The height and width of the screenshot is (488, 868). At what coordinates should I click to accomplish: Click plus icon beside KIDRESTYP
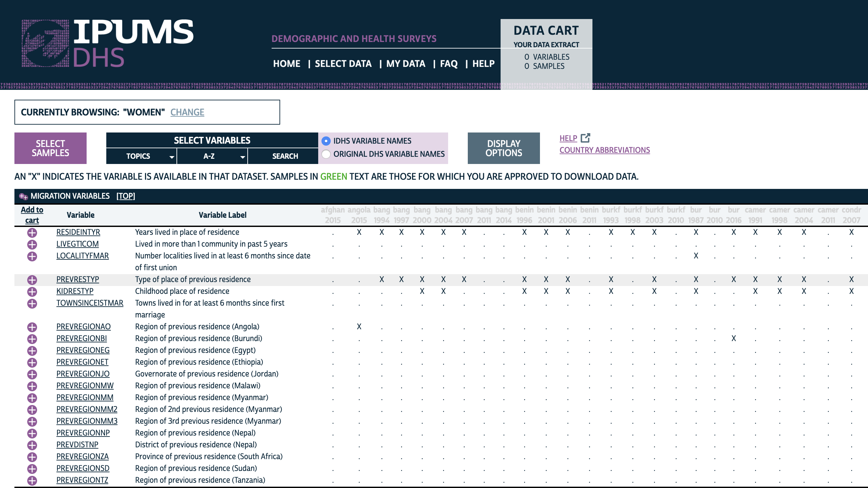tap(32, 291)
